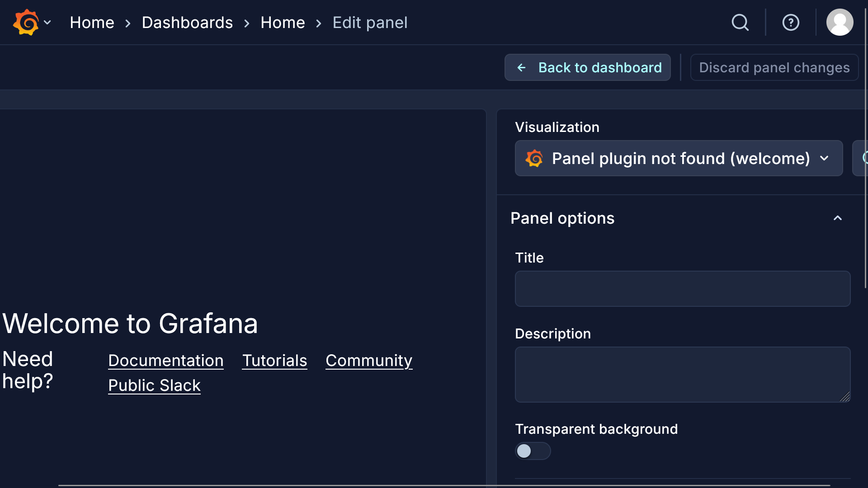
Task: Click the back arrow icon
Action: (x=521, y=68)
